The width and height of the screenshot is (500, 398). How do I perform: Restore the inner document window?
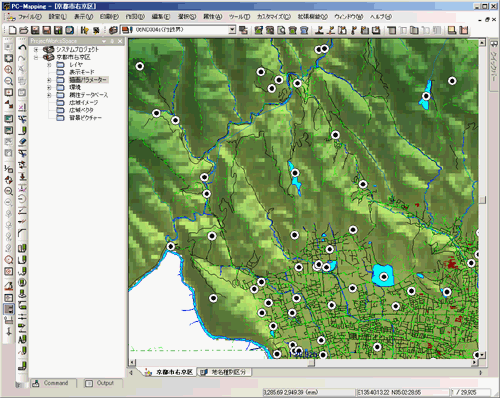click(487, 20)
